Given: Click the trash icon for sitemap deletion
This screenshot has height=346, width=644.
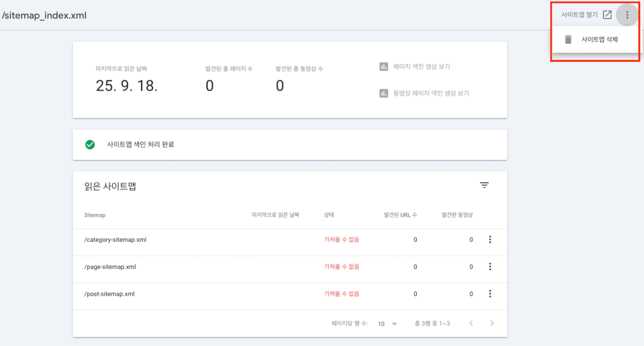Looking at the screenshot, I should [568, 40].
